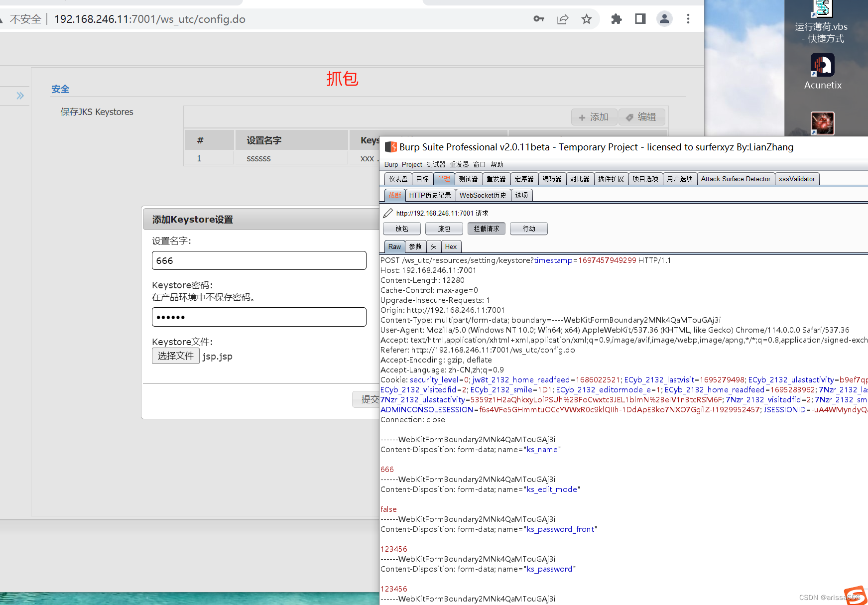The width and height of the screenshot is (868, 605).
Task: Switch to the 测试器 tab in tab row
Action: tap(468, 179)
